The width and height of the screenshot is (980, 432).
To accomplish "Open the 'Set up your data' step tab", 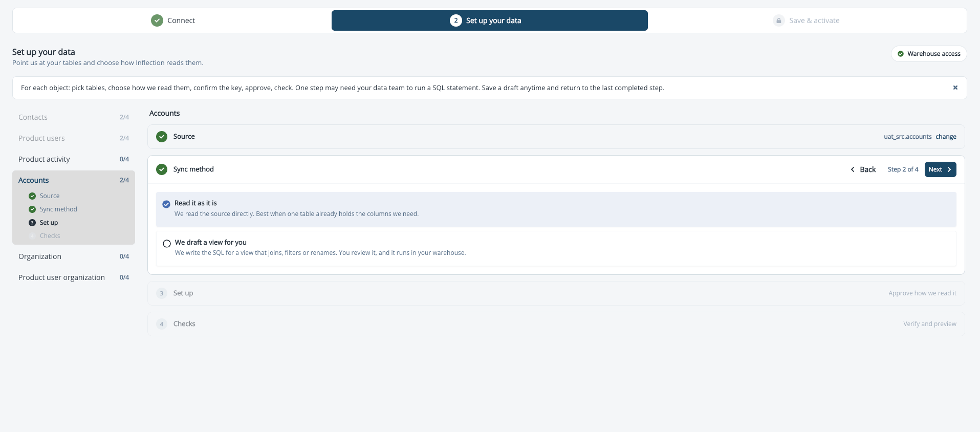I will [x=490, y=20].
